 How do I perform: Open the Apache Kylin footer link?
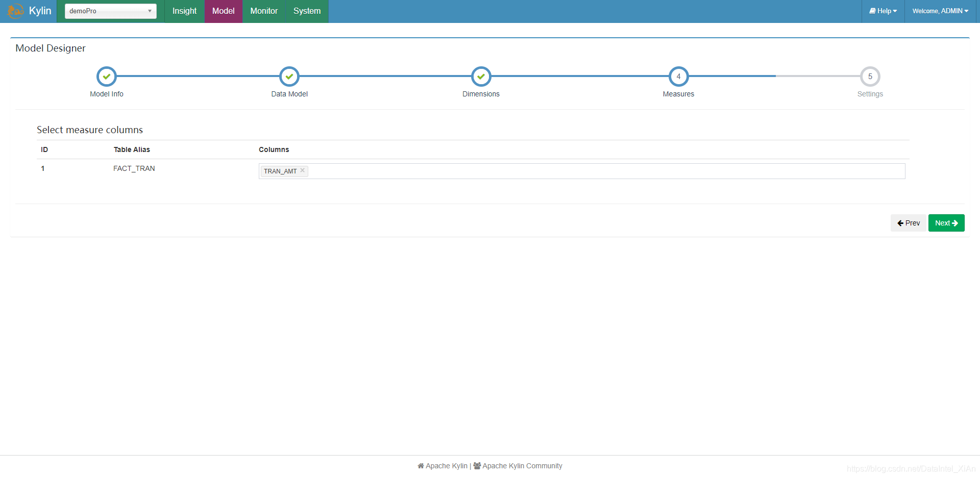[x=443, y=466]
